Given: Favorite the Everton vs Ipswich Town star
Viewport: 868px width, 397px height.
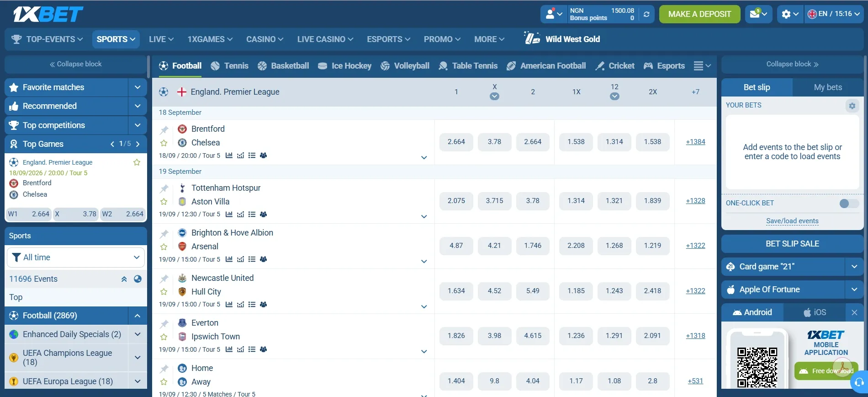Looking at the screenshot, I should pyautogui.click(x=164, y=337).
